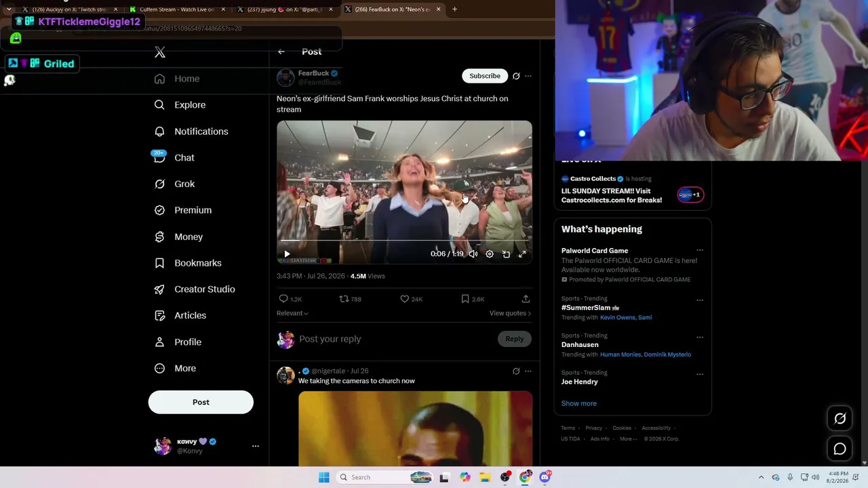The image size is (868, 488).
Task: Open video settings gear
Action: point(490,254)
